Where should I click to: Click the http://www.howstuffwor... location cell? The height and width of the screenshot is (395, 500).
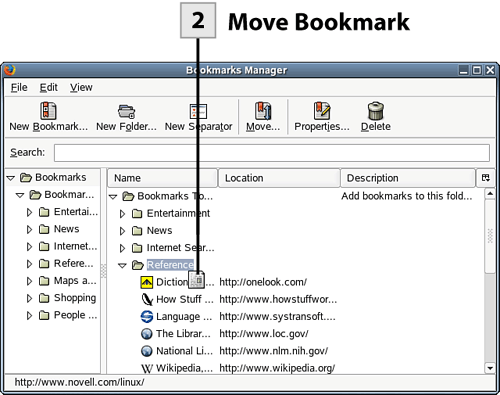(278, 299)
